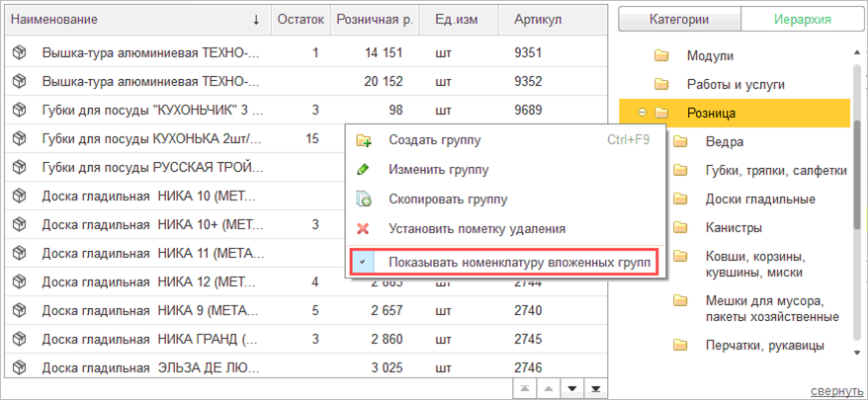Jump to first row with top arrow button
This screenshot has width=868, height=400.
524,388
